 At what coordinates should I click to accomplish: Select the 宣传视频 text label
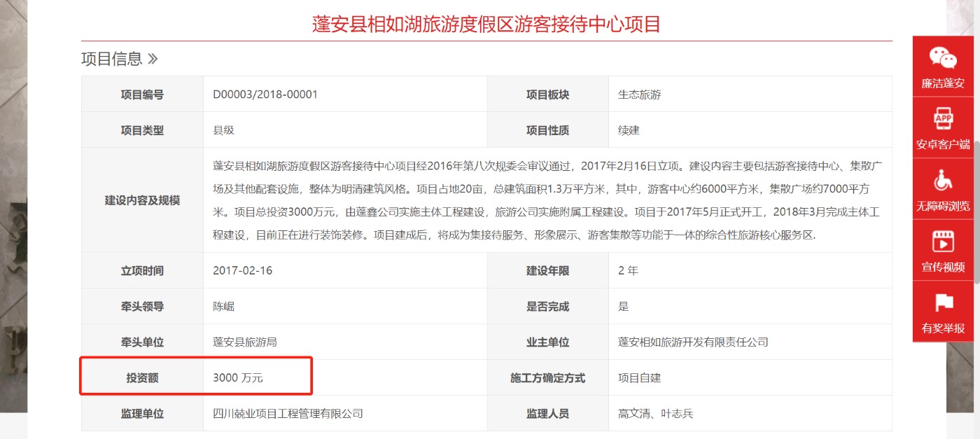pos(942,267)
